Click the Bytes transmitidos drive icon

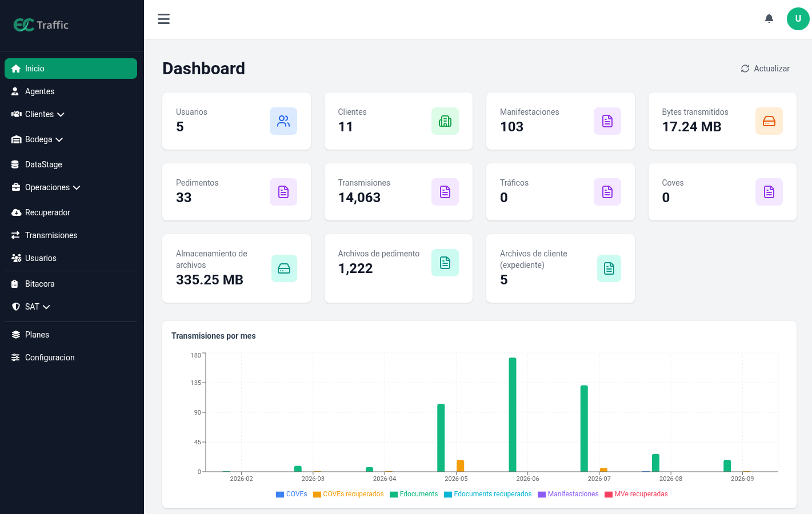pyautogui.click(x=769, y=121)
